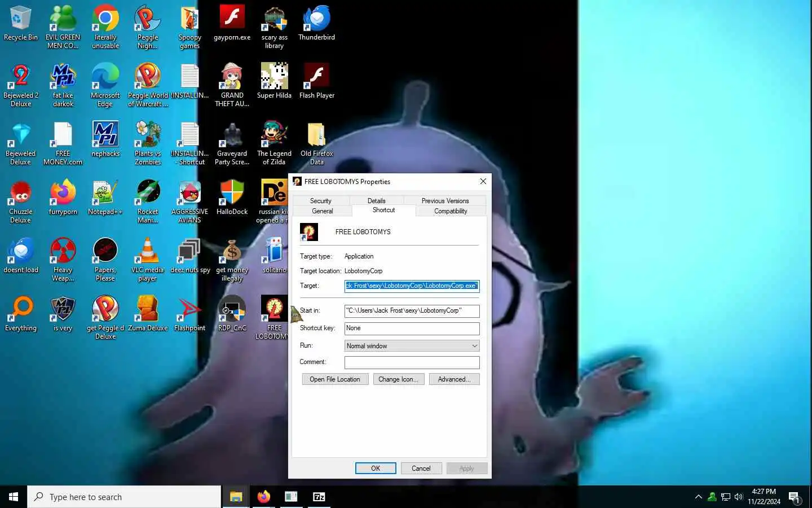Select the EVIL GREEN MEN desktop icon
The width and height of the screenshot is (812, 508).
(x=63, y=27)
